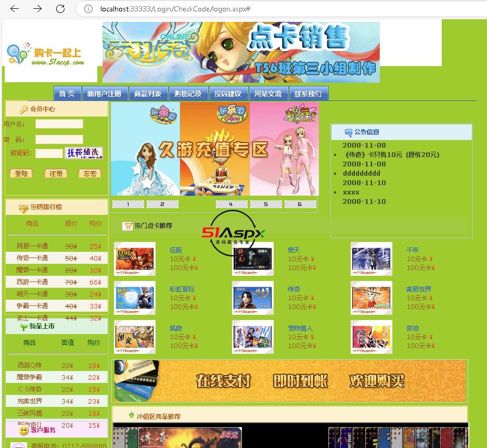This screenshot has width=487, height=448.
Task: Switch slideshow to slide 4
Action: [x=232, y=204]
